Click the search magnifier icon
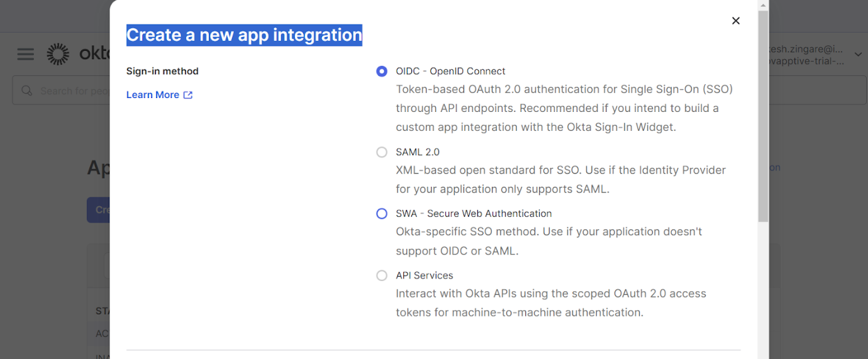Screen dimensions: 868x359 click(26, 91)
